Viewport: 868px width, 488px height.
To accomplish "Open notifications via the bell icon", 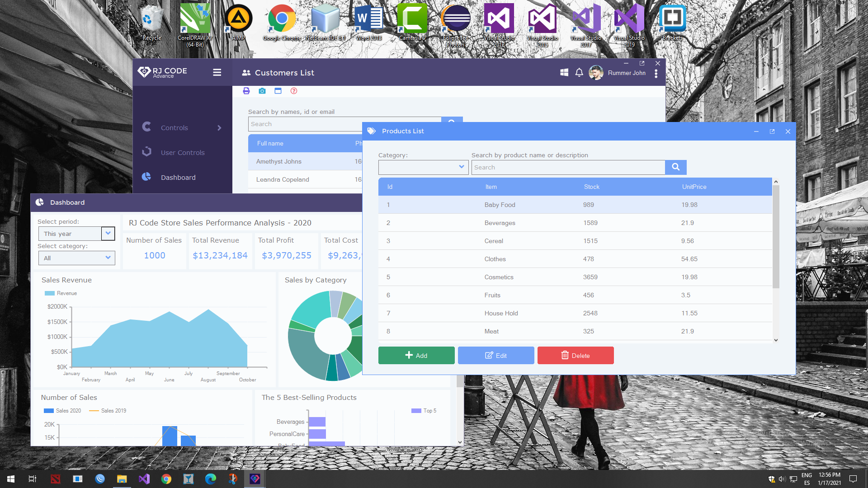I will (579, 72).
